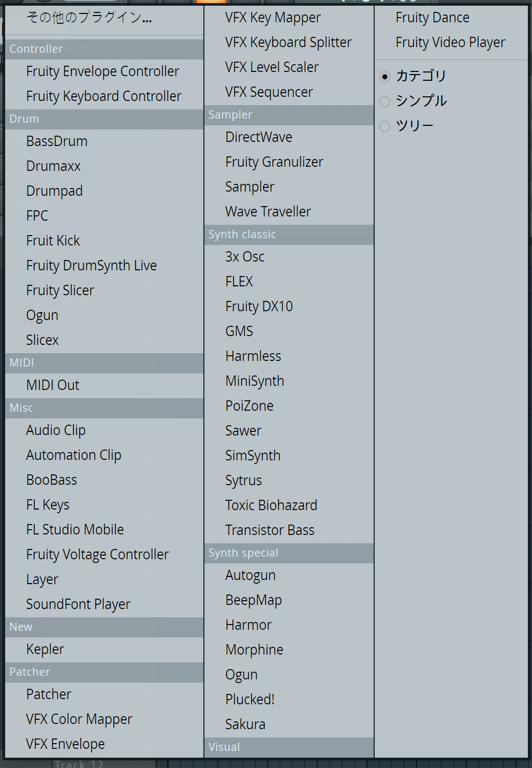Screen dimensions: 532x768
Task: Click MIDI Out in the list
Action: click(53, 385)
